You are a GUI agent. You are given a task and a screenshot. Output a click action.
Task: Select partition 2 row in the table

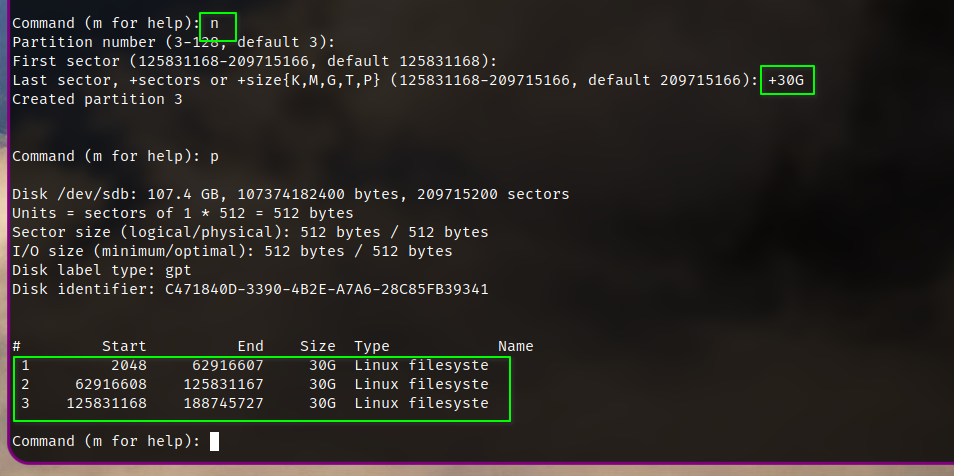(x=255, y=385)
